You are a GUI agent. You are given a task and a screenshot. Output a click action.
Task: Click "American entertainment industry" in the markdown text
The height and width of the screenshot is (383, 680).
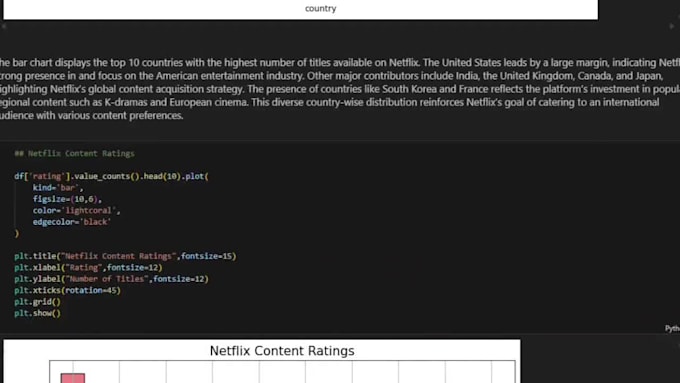(230, 76)
